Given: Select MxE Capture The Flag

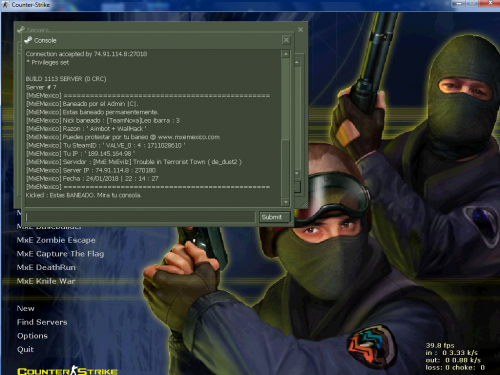Looking at the screenshot, I should (60, 254).
